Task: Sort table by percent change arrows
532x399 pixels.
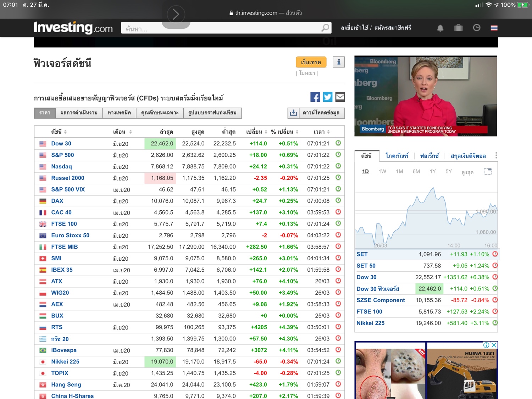Action: (x=297, y=132)
